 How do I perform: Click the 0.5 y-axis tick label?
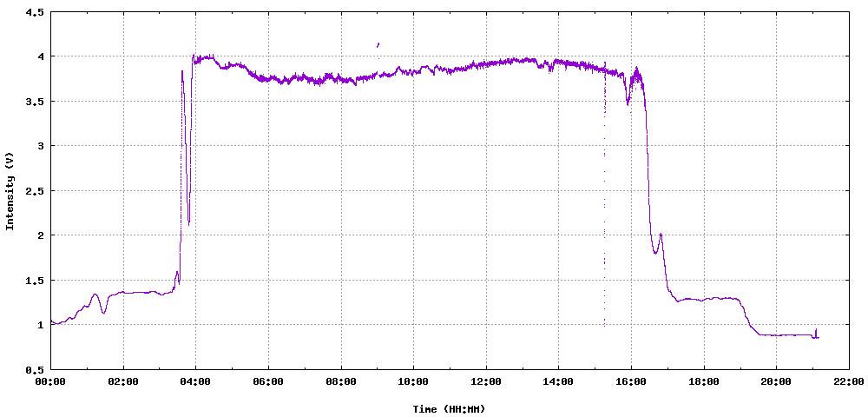35,370
